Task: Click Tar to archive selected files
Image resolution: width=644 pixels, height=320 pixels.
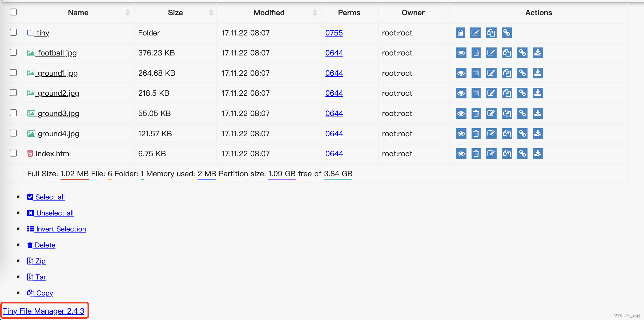Action: click(x=37, y=277)
